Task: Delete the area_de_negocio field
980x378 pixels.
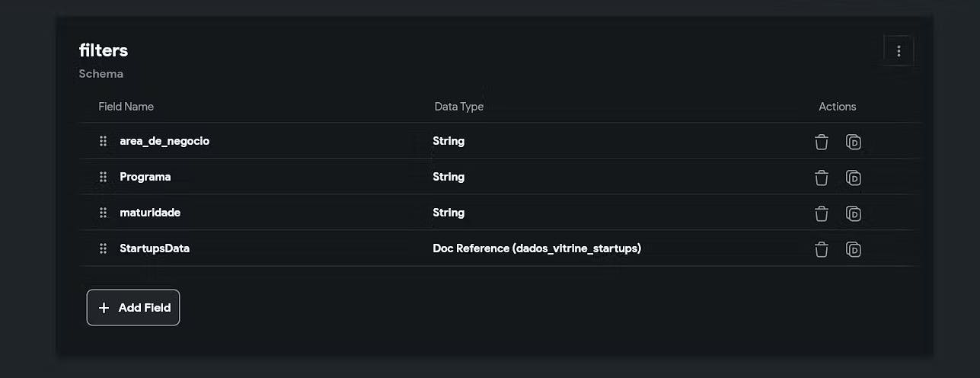Action: 821,142
